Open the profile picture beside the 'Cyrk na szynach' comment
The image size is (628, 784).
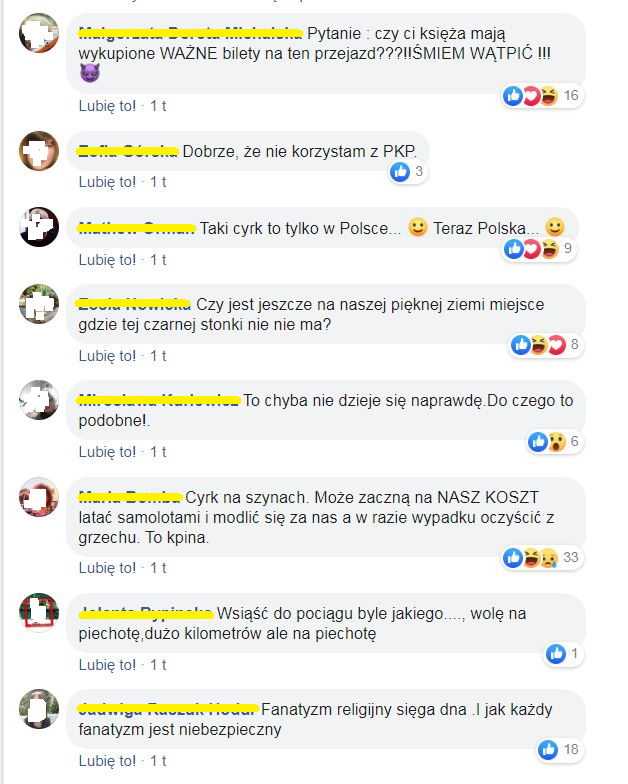(39, 497)
